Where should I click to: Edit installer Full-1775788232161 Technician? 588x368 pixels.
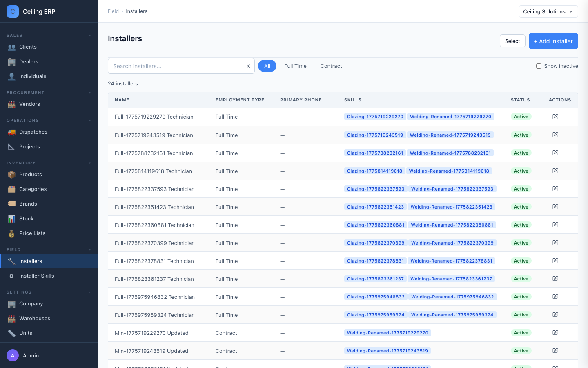coord(555,153)
